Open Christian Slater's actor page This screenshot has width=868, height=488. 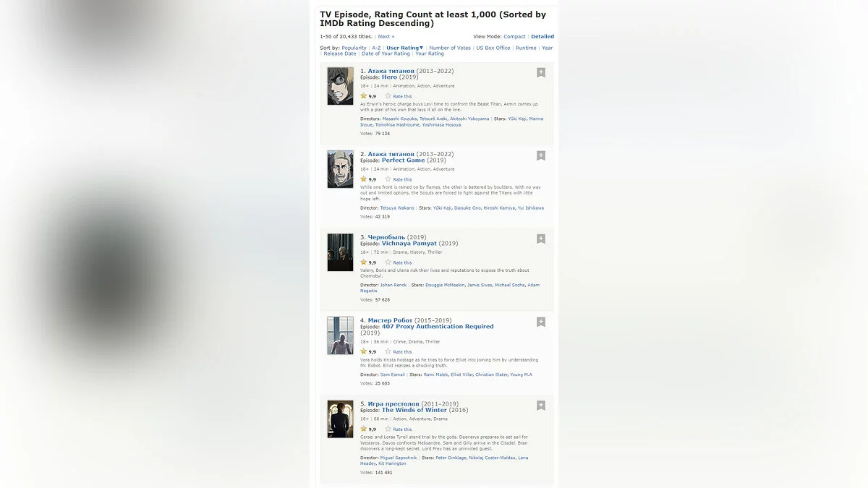[x=491, y=374]
